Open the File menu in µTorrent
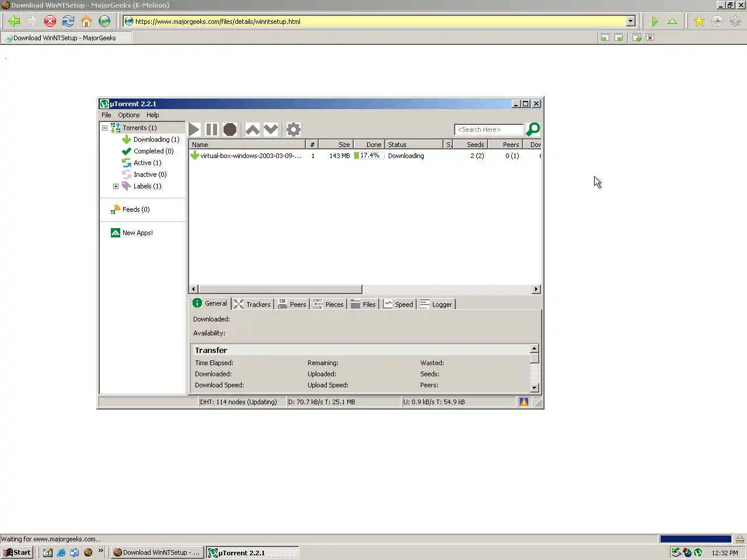 click(106, 115)
